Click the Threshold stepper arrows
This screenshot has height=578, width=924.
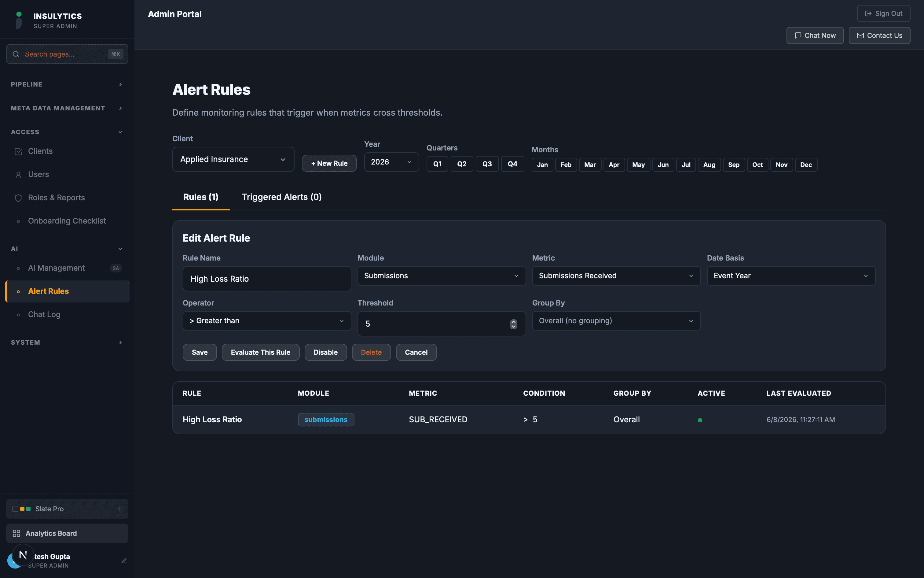[x=514, y=324]
